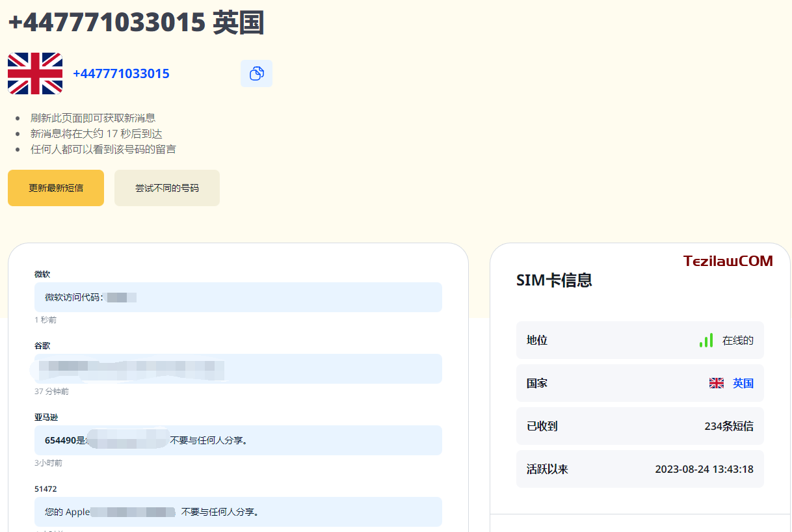Image resolution: width=792 pixels, height=532 pixels.
Task: Click the date 2023-08-24 13:43:18
Action: pyautogui.click(x=704, y=469)
